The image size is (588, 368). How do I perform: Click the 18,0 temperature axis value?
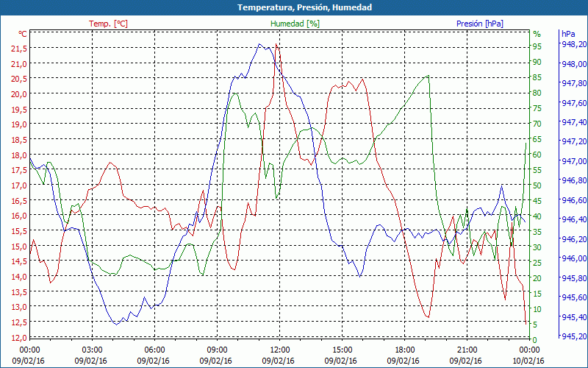tap(20, 155)
